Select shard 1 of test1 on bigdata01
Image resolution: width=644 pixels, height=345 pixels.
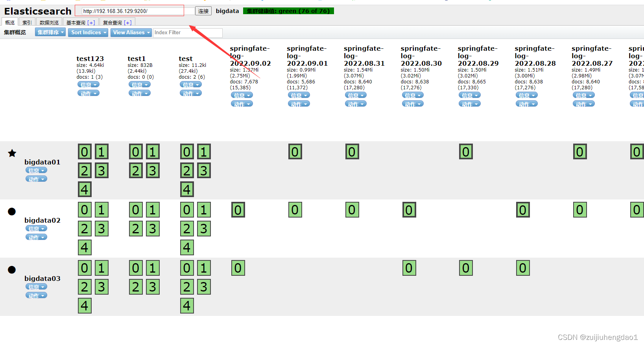[153, 151]
